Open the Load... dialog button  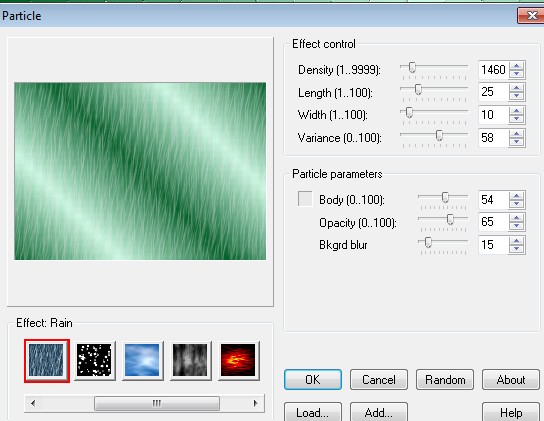click(313, 412)
